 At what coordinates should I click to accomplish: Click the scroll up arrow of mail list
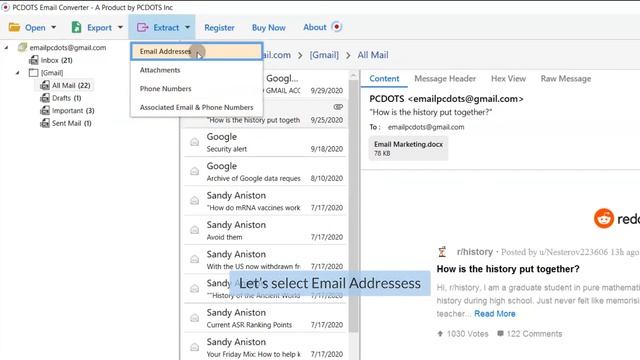coord(353,75)
